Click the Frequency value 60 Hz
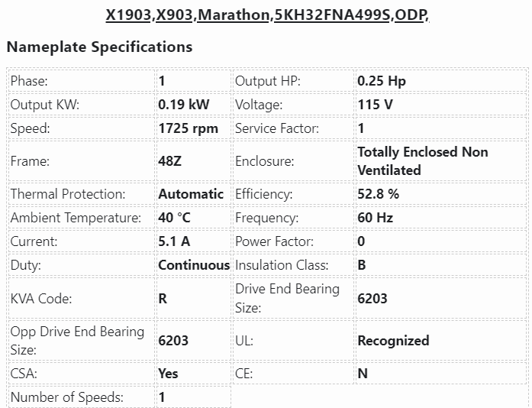532x408 pixels. [x=375, y=218]
